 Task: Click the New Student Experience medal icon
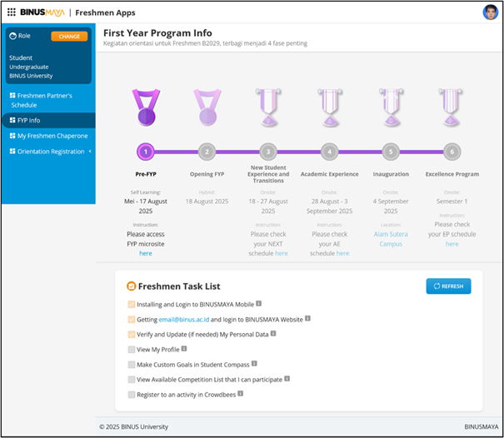click(x=268, y=107)
